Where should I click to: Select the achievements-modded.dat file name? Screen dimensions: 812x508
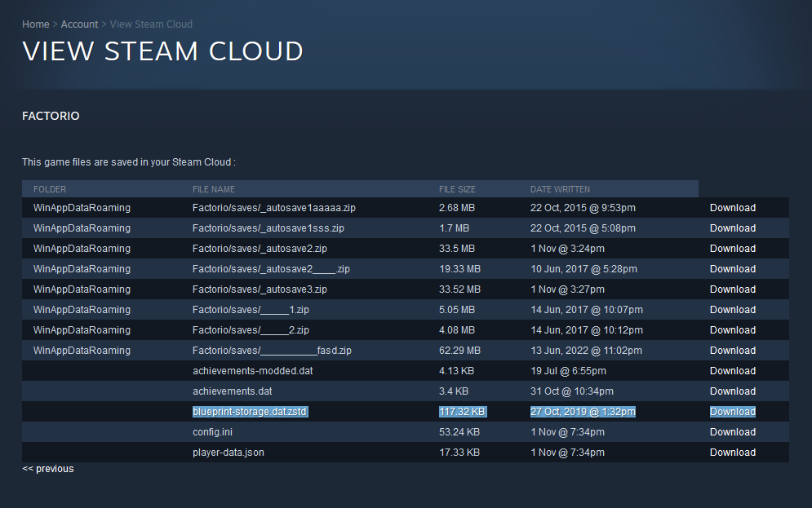[x=253, y=371]
